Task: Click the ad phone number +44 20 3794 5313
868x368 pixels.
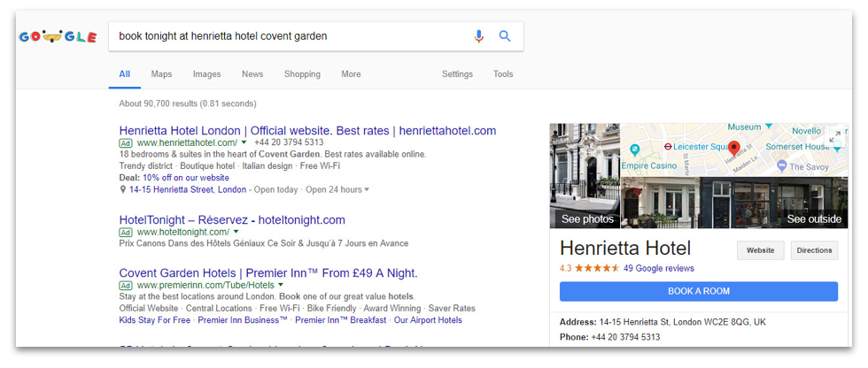Action: coord(289,142)
